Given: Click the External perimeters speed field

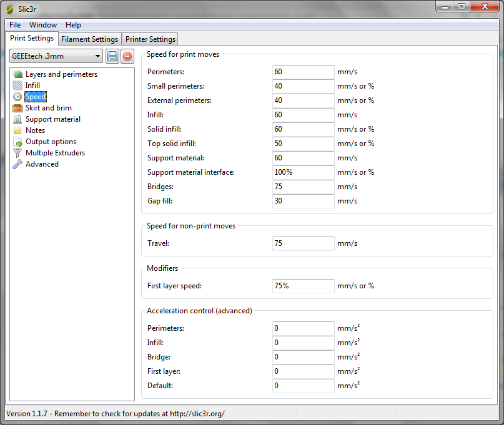Looking at the screenshot, I should [x=303, y=100].
